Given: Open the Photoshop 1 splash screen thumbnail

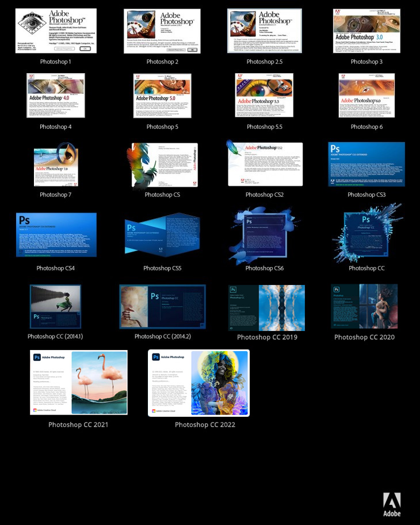Looking at the screenshot, I should [56, 31].
